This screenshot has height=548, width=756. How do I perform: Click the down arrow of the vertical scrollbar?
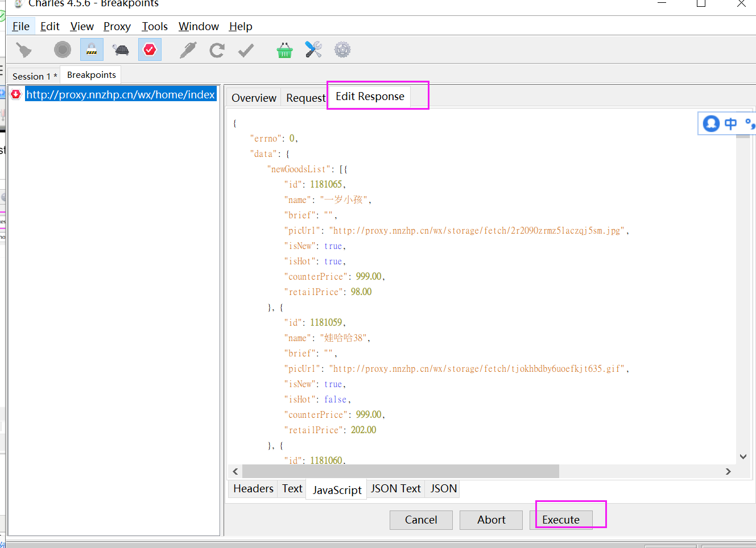coord(743,456)
